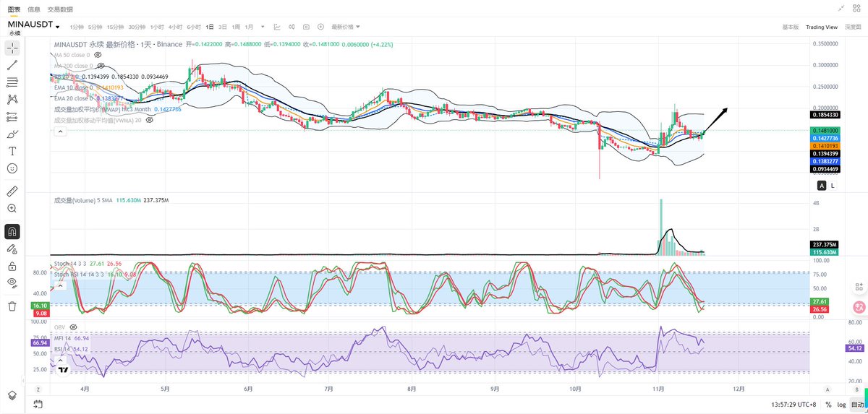Image resolution: width=868 pixels, height=414 pixels.
Task: Activate the zoom in tool
Action: tap(12, 208)
